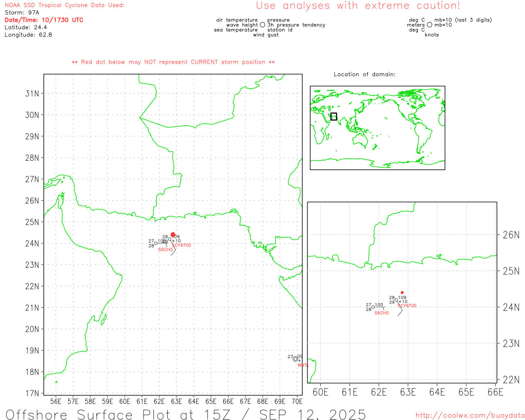Click the '3h pressure tendency' legend label

pyautogui.click(x=297, y=25)
